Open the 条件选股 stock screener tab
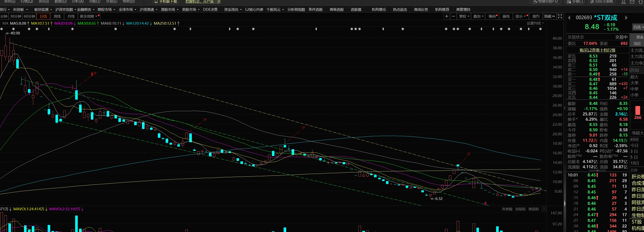The image size is (644, 232). click(315, 10)
